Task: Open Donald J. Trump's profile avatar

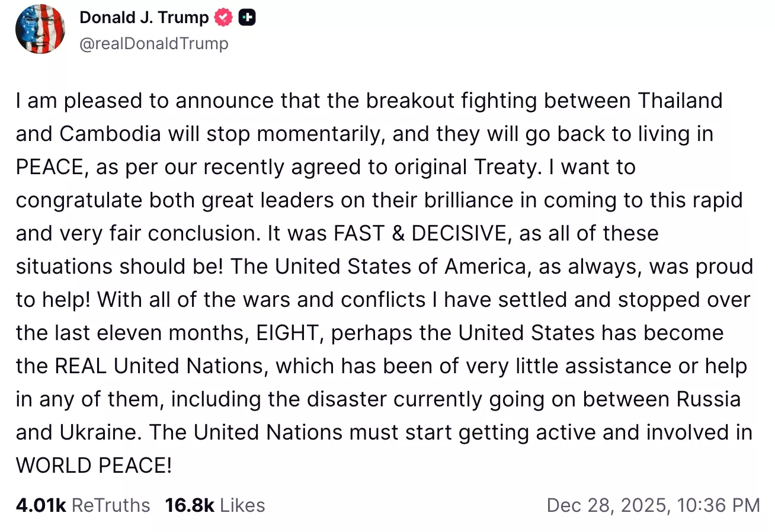Action: pyautogui.click(x=40, y=30)
